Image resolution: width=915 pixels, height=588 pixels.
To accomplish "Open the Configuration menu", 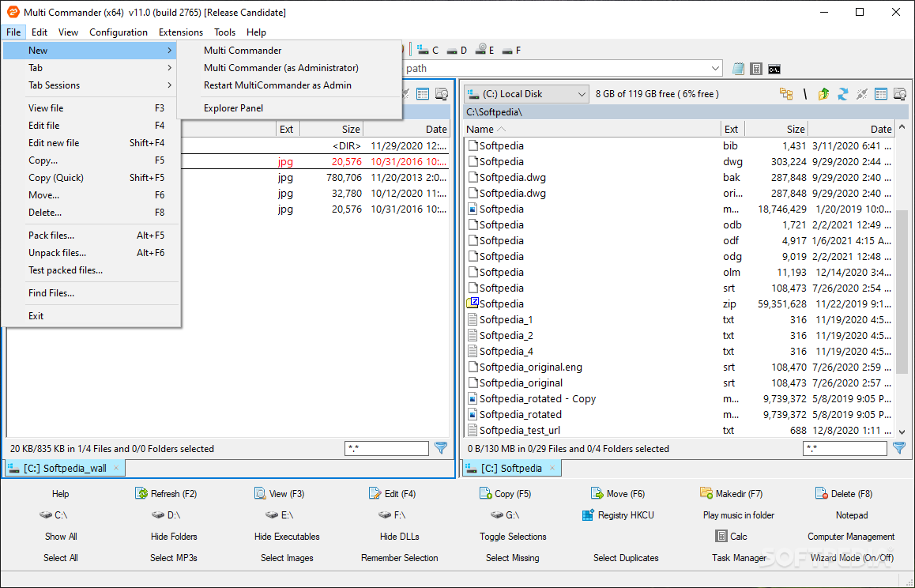I will coord(119,32).
